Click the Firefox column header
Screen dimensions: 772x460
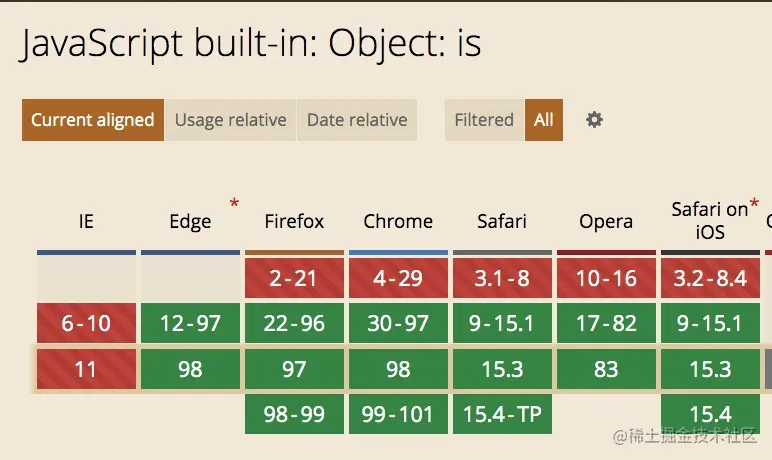pos(294,222)
